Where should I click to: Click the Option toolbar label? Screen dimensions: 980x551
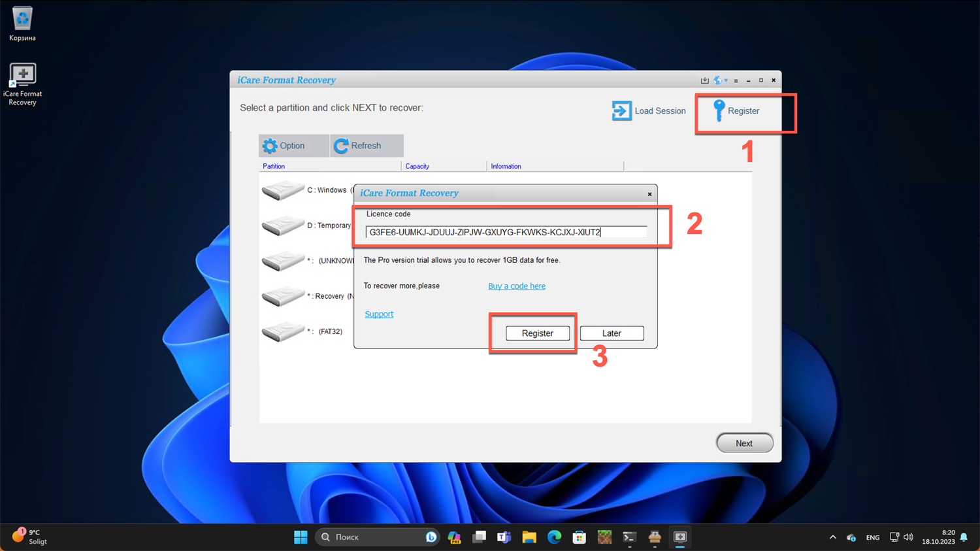click(x=292, y=146)
